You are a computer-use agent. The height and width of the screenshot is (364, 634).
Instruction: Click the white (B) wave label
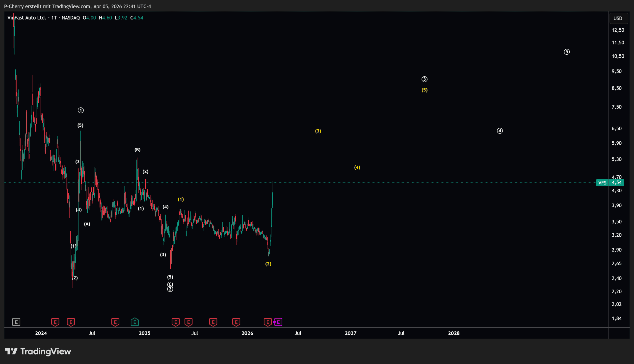click(137, 150)
